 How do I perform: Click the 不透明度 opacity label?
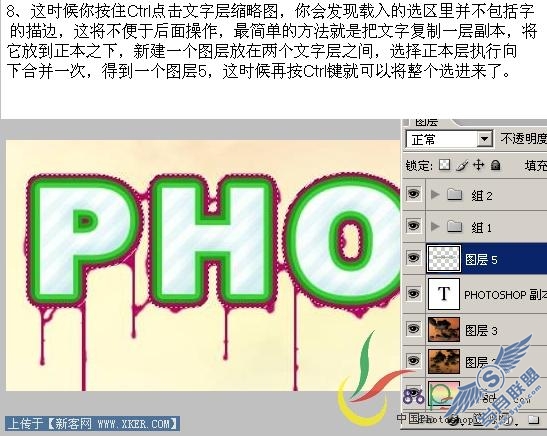pos(524,139)
